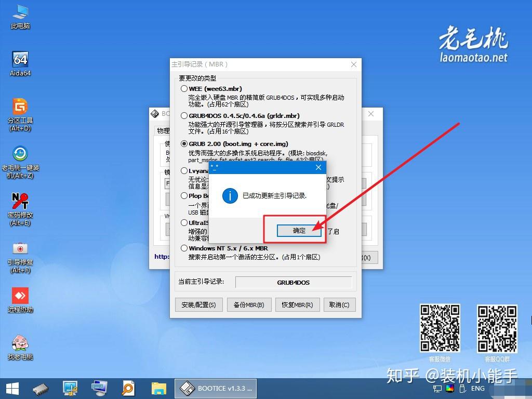Click the 备份MBR(B) button

point(249,304)
